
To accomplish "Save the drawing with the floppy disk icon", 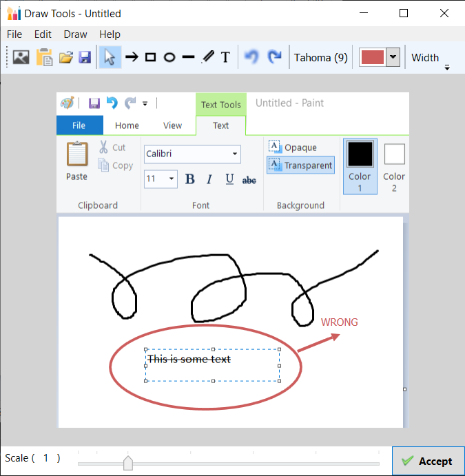I will pyautogui.click(x=85, y=58).
